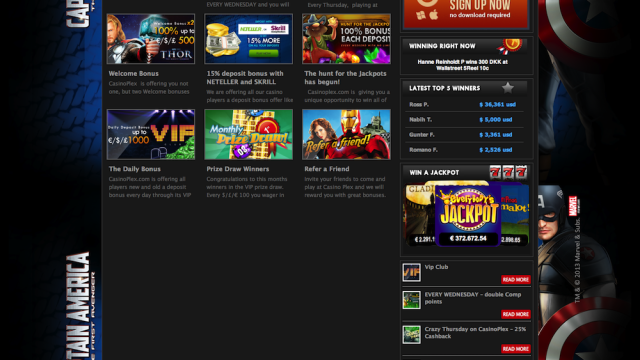Viewport: 640px width, 360px height.
Task: Click the Crazy Thursday Cashback icon
Action: (411, 335)
